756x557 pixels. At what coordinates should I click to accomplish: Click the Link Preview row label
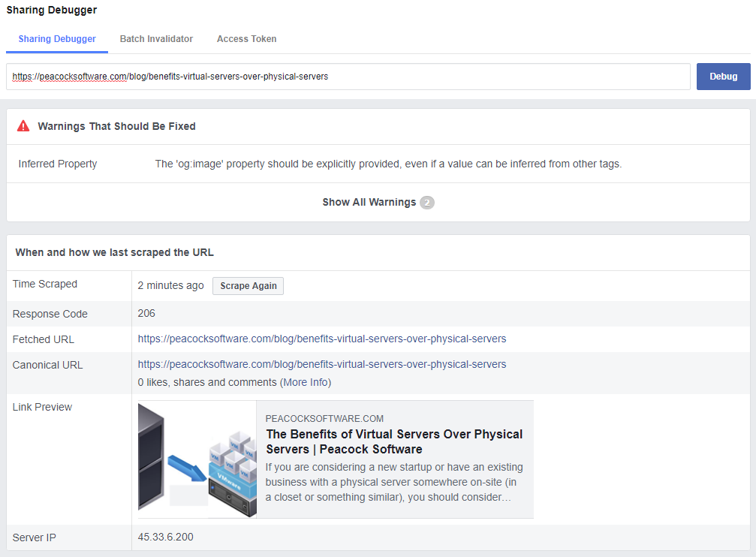[43, 407]
